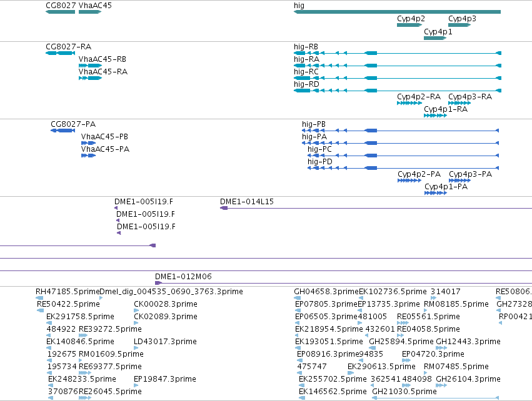532x401 pixels.
Task: Select the GH21030.5prime EST label
Action: coord(404,392)
